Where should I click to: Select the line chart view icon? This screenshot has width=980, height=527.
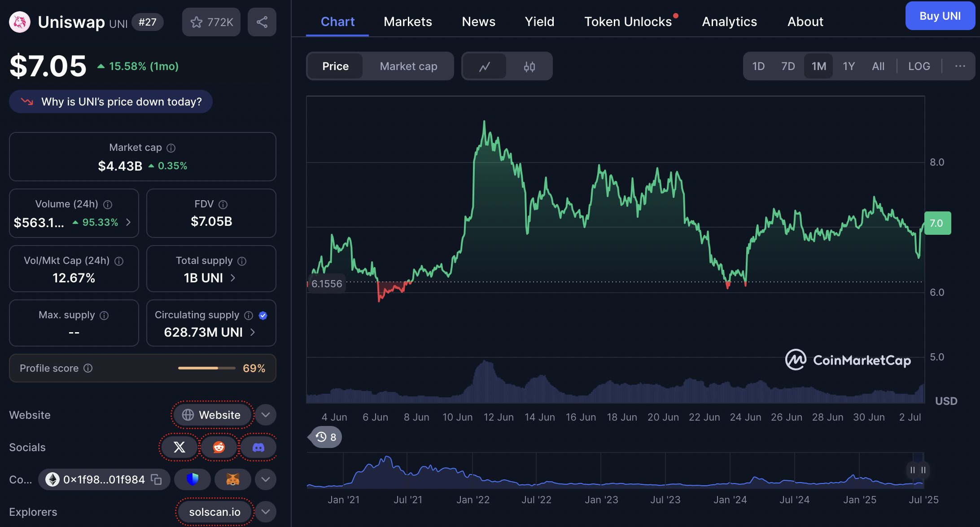pos(485,66)
